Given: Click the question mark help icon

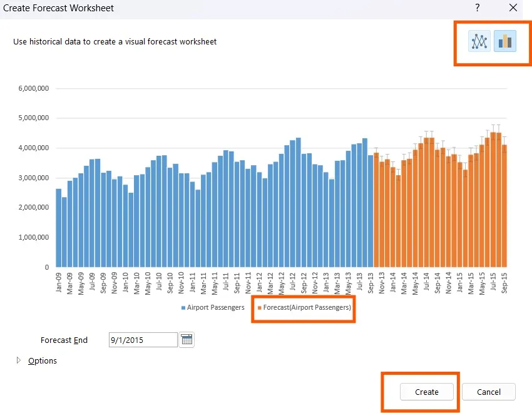Looking at the screenshot, I should click(x=477, y=8).
